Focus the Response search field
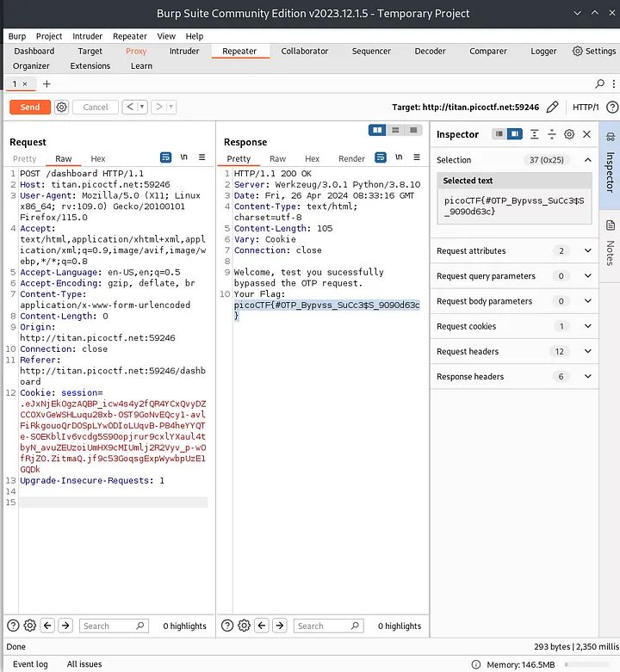Screen dimensions: 620x672 [328, 626]
